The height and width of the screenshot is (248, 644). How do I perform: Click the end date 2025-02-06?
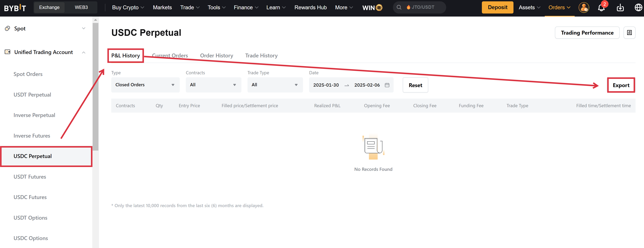tap(367, 85)
